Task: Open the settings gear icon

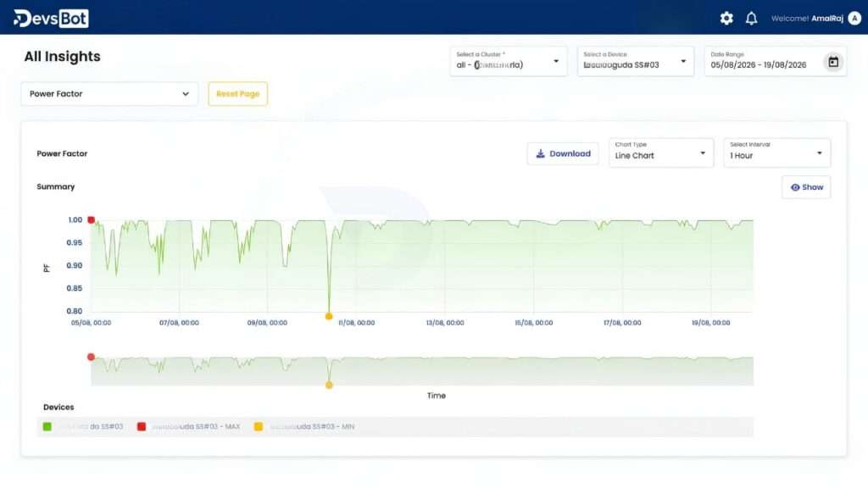Action: tap(726, 19)
